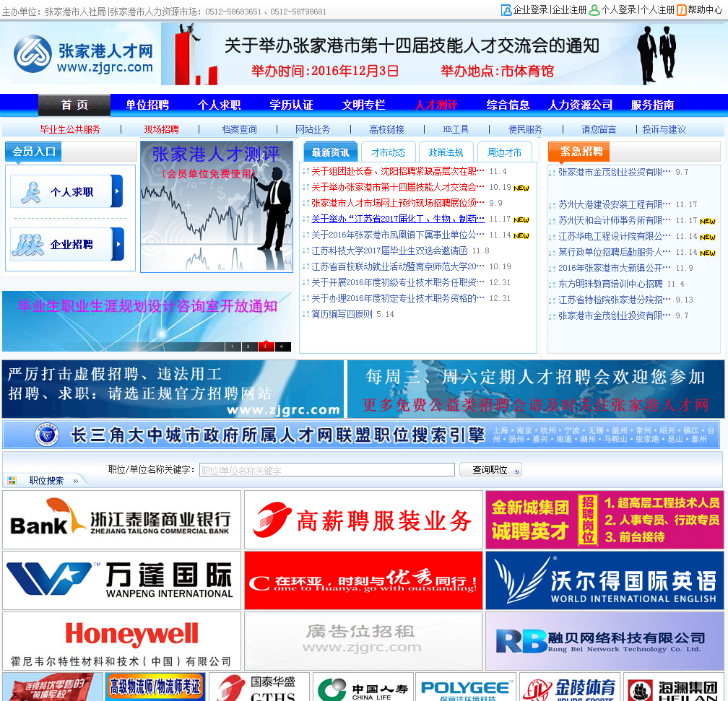Click HR工具 sub-navigation link
Screen dimensions: 728x701
(456, 129)
